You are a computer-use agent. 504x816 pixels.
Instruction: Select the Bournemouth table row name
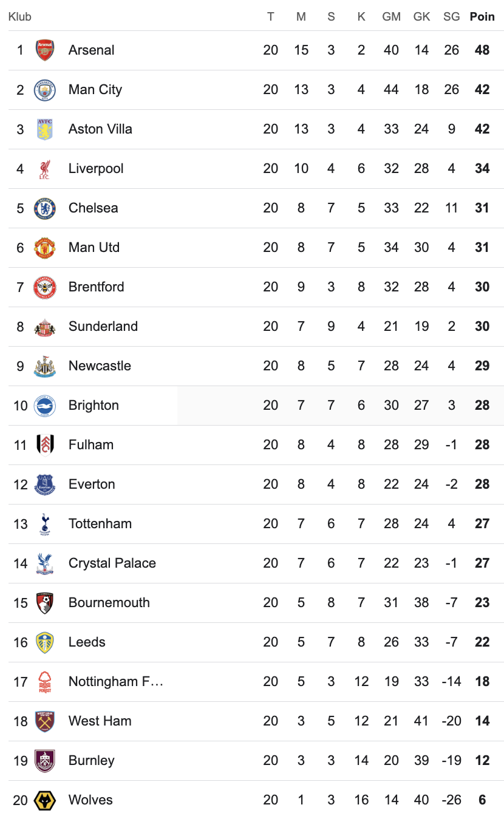click(x=109, y=603)
